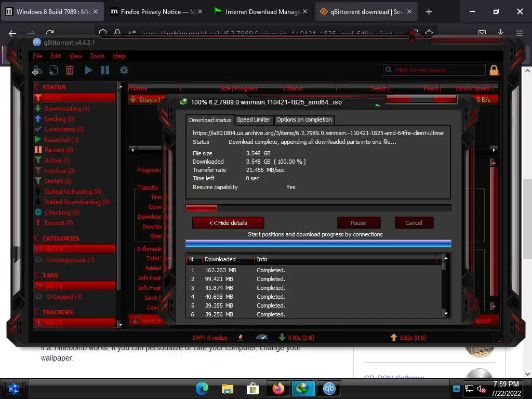Click the green download speed arrow in the status bar
532x399 pixels.
[282, 337]
